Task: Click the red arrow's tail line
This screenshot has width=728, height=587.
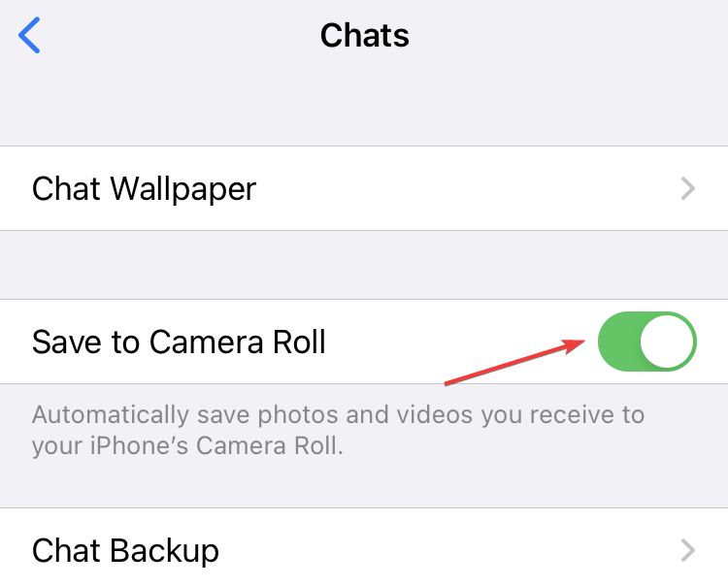Action: point(504,366)
